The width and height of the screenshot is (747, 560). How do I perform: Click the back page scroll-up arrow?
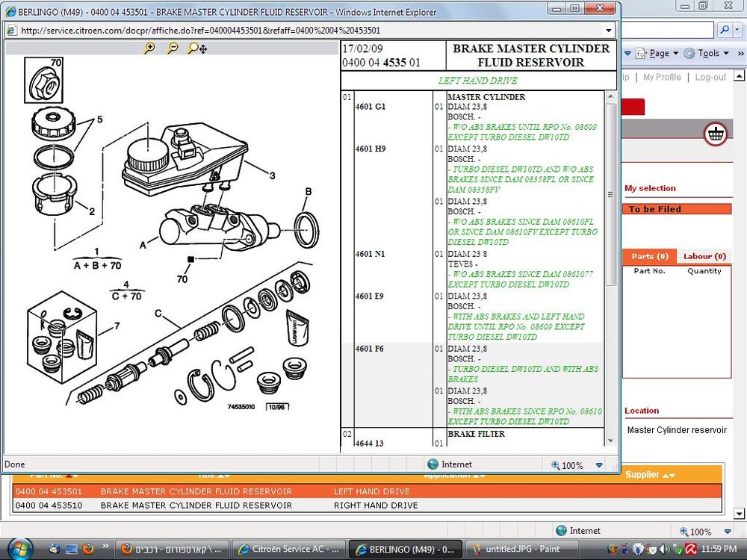739,75
